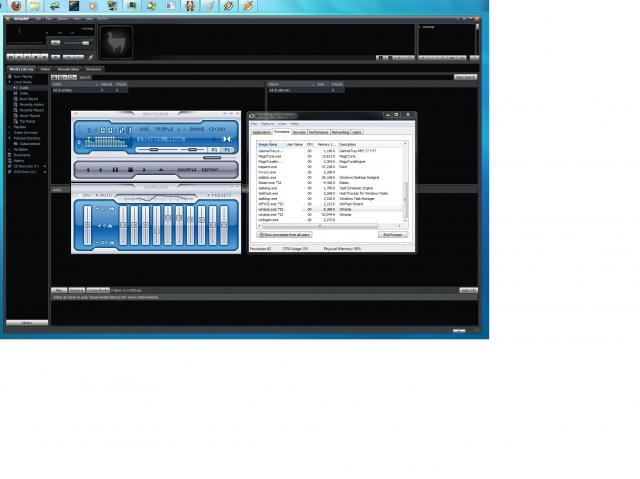This screenshot has width=640, height=479.
Task: Select Subscriptions under Podcast Directory
Action: coord(30,144)
